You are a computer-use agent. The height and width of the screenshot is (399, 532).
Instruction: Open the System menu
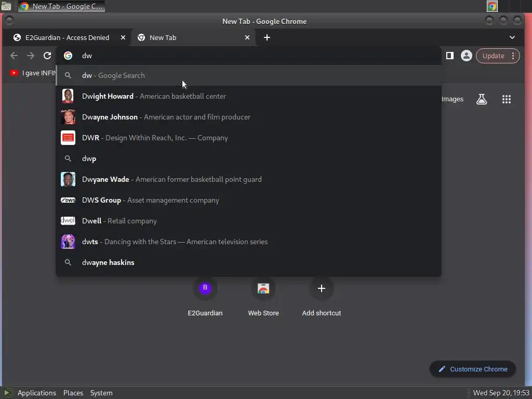pos(101,393)
